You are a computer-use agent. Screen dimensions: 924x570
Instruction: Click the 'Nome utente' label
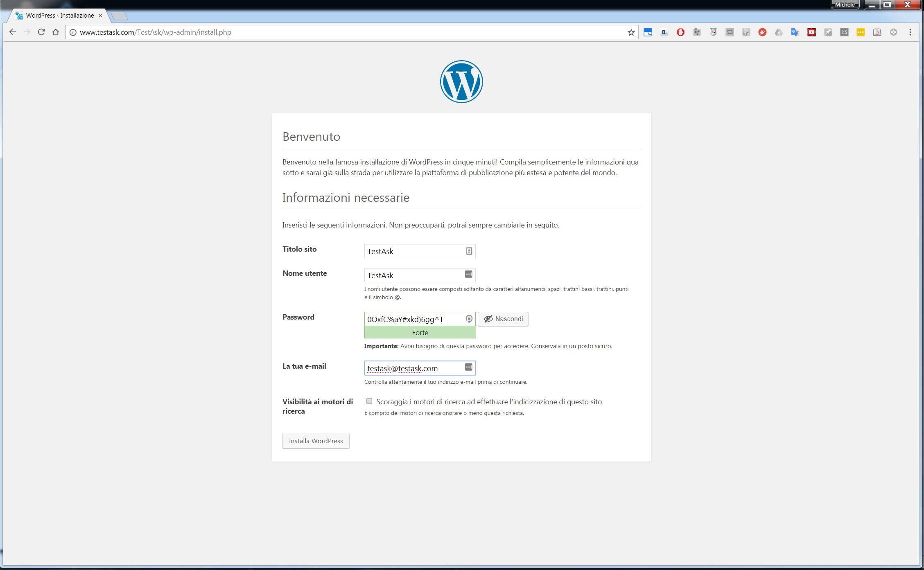pos(305,273)
